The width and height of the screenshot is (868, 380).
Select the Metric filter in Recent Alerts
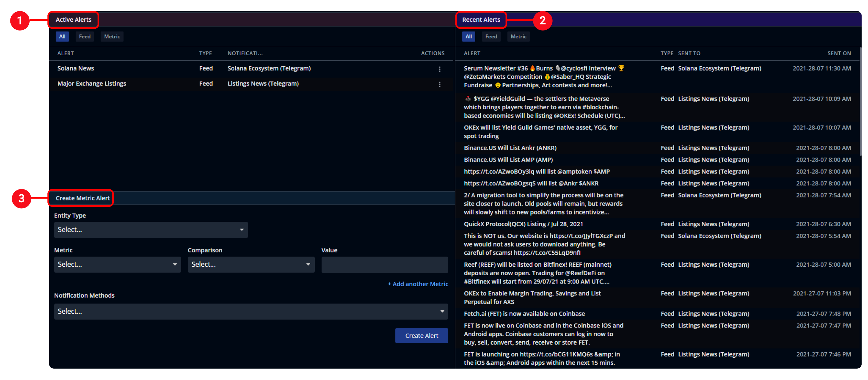point(518,36)
